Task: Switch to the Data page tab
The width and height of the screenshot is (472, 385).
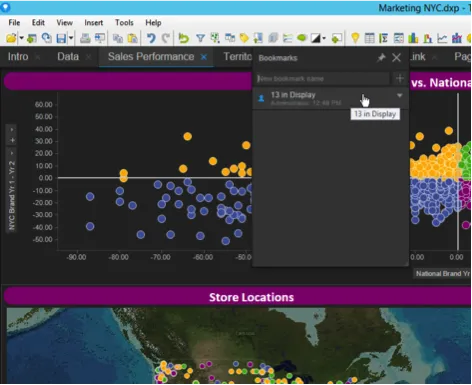Action: (68, 56)
